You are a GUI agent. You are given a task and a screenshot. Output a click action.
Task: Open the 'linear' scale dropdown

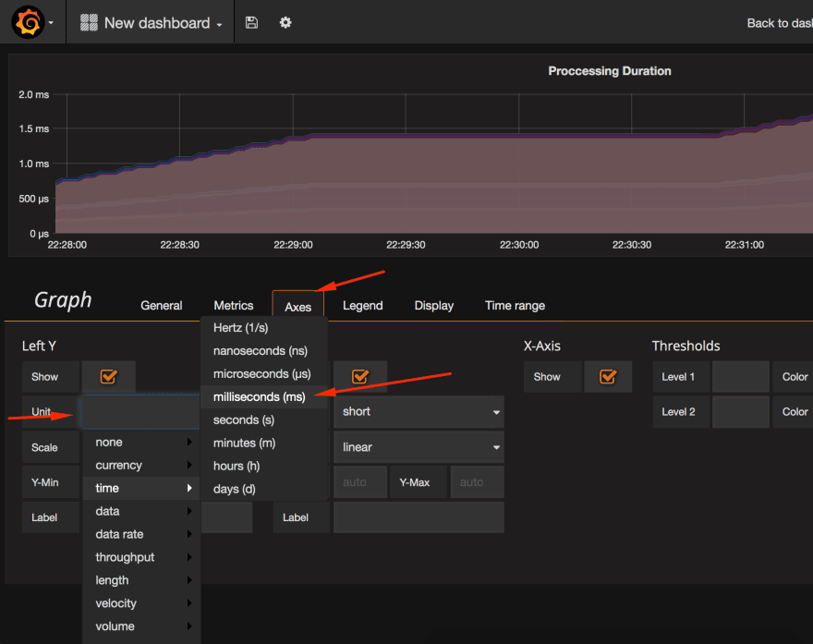(x=419, y=447)
